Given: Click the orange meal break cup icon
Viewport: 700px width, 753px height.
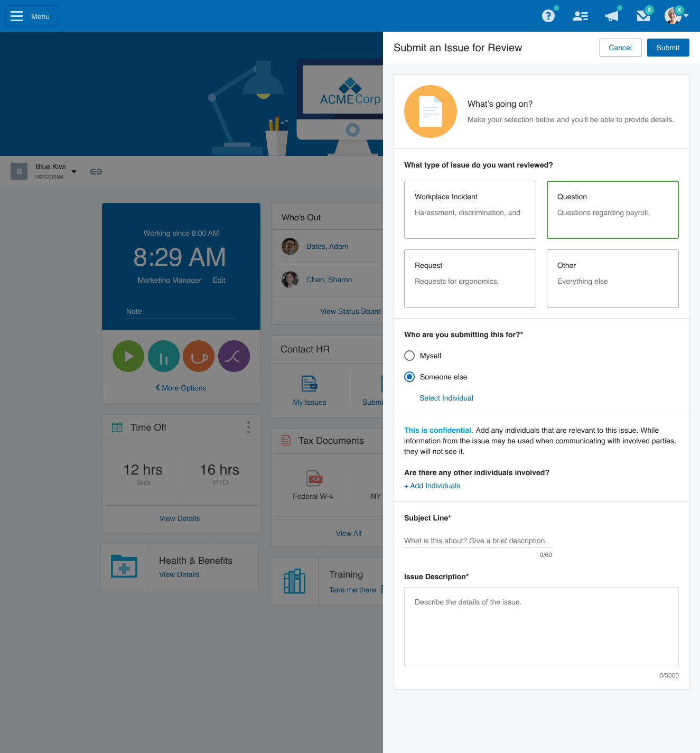Looking at the screenshot, I should [199, 356].
